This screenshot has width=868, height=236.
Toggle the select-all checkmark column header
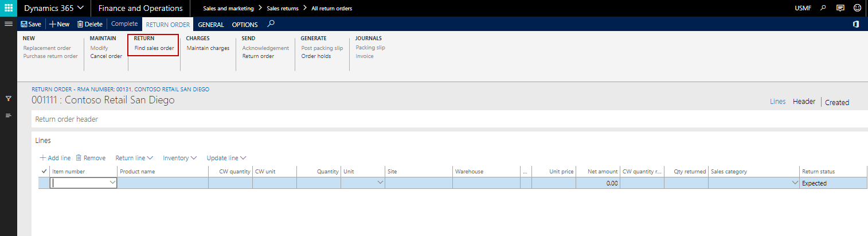[44, 171]
